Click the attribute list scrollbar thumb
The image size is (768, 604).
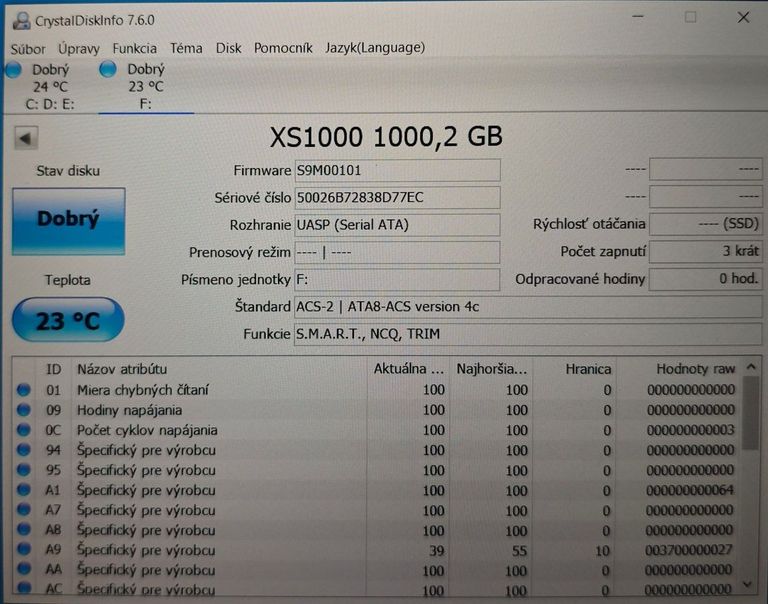tap(751, 413)
